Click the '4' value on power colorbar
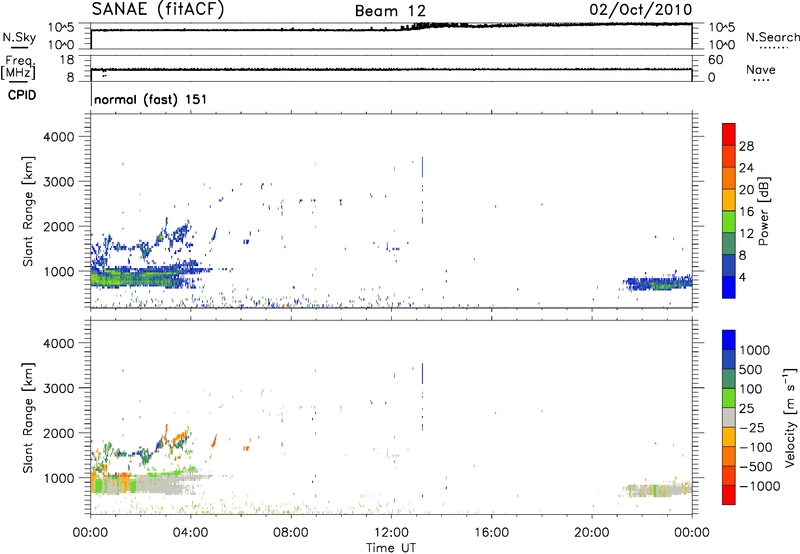This screenshot has width=800, height=554. [743, 278]
